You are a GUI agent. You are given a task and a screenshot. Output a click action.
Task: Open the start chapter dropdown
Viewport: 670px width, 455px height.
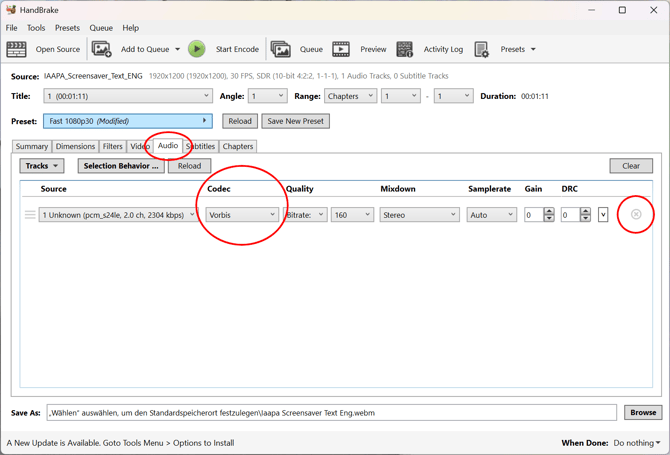(x=401, y=96)
